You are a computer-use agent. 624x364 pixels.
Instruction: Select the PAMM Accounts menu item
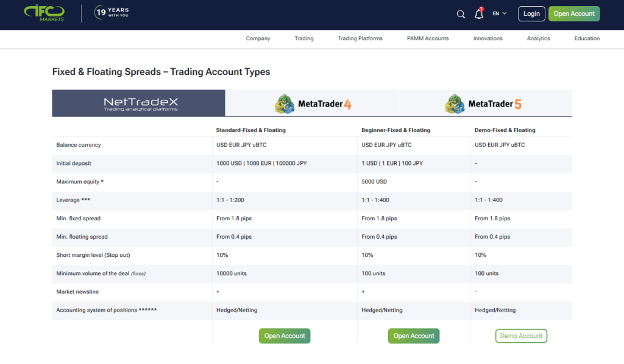click(427, 38)
